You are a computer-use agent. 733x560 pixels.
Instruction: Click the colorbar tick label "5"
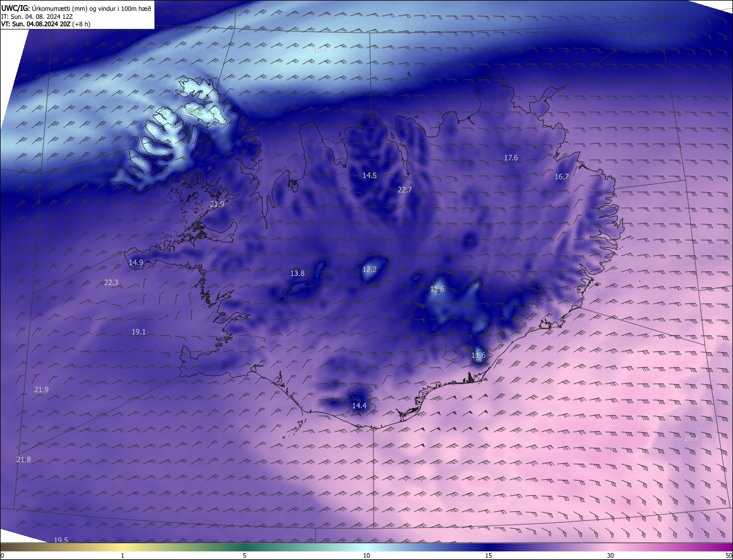[245, 556]
